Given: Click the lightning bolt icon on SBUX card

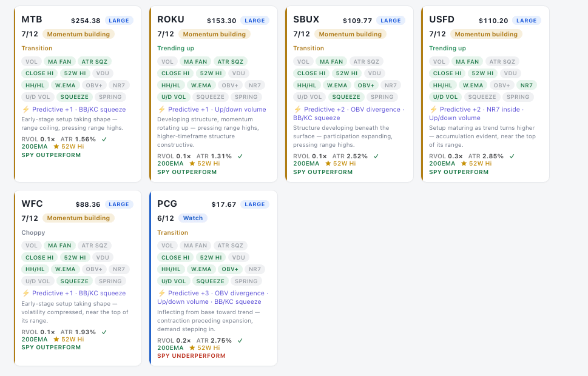Looking at the screenshot, I should coord(297,109).
